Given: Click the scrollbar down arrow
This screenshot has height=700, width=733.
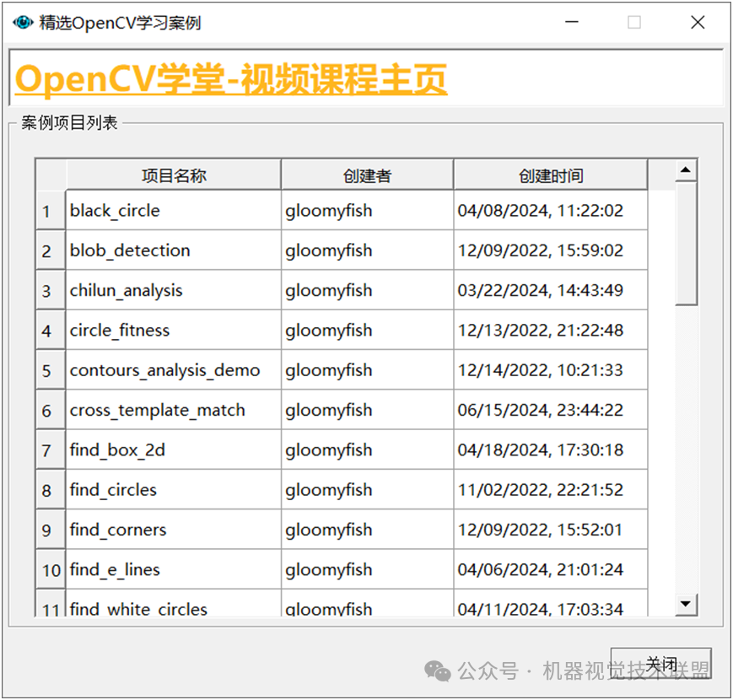Looking at the screenshot, I should point(685,604).
